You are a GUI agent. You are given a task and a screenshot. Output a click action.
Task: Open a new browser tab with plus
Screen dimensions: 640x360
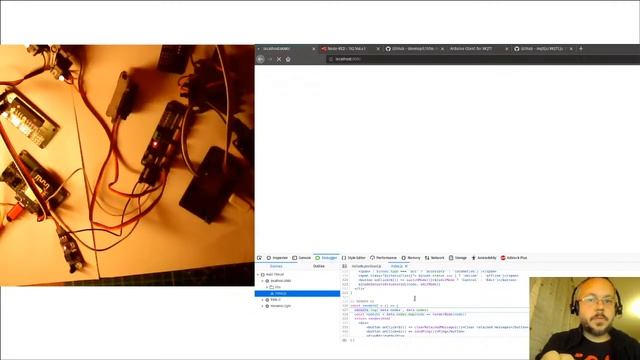[581, 49]
